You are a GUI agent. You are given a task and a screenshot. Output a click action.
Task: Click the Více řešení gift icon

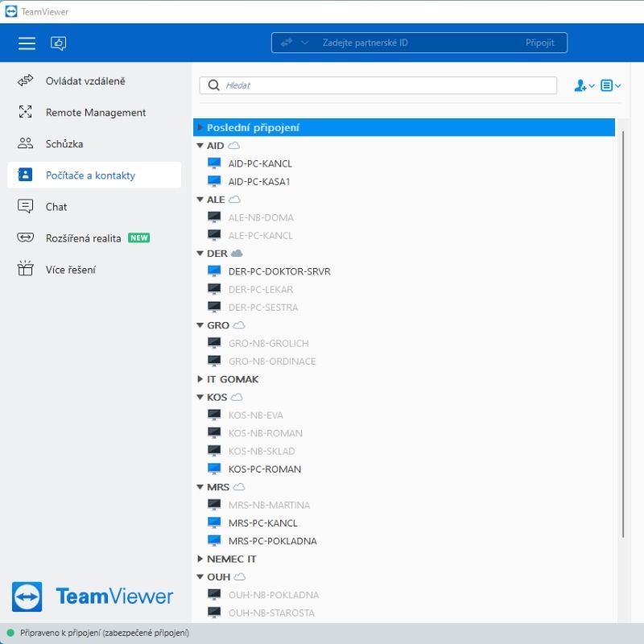click(x=26, y=269)
